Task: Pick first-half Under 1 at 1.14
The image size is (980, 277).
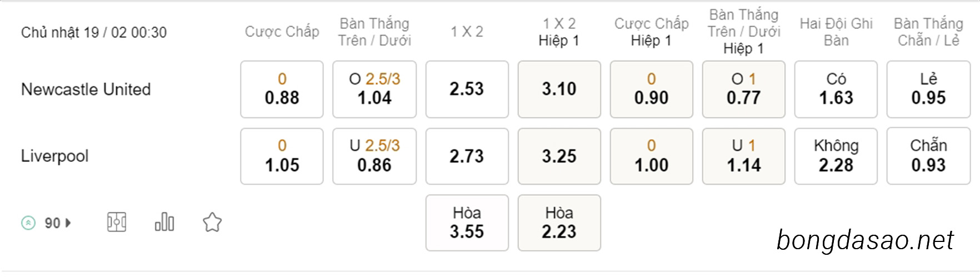Action: click(743, 156)
